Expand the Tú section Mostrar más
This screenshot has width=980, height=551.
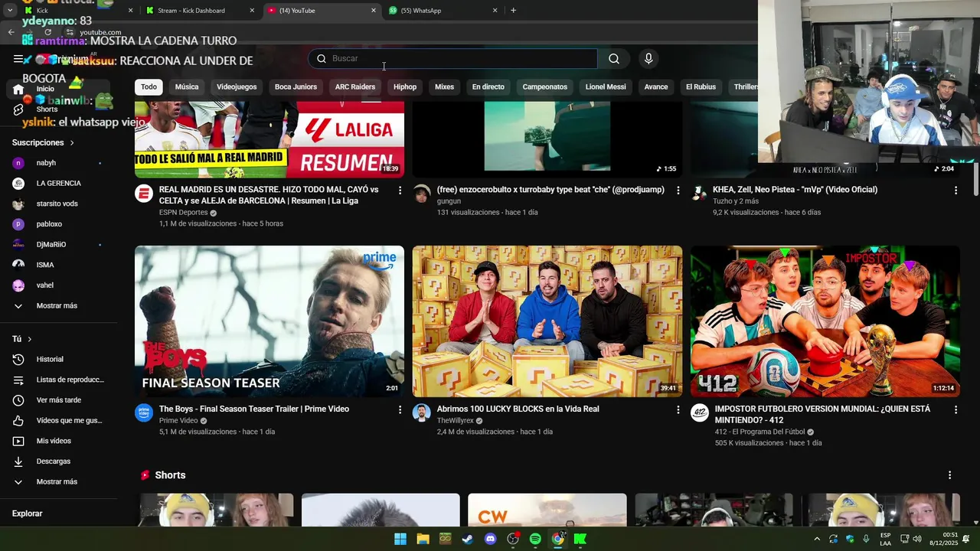18,482
